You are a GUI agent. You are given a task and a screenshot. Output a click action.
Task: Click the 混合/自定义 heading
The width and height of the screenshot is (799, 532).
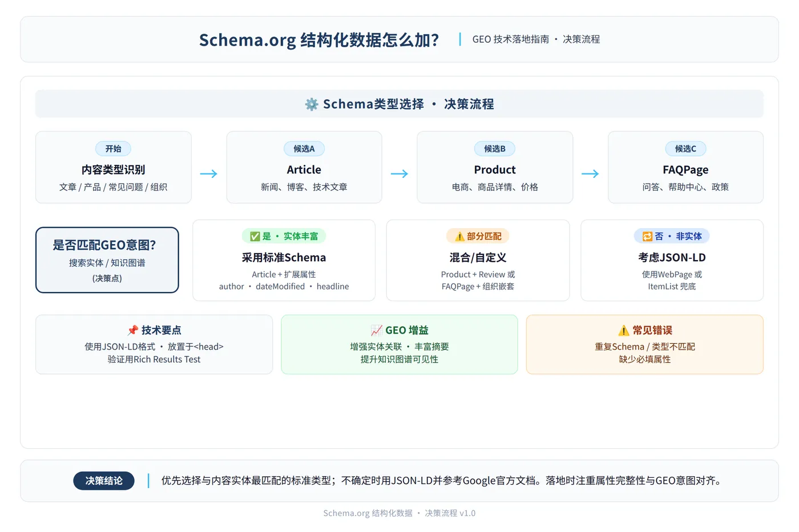tap(478, 258)
